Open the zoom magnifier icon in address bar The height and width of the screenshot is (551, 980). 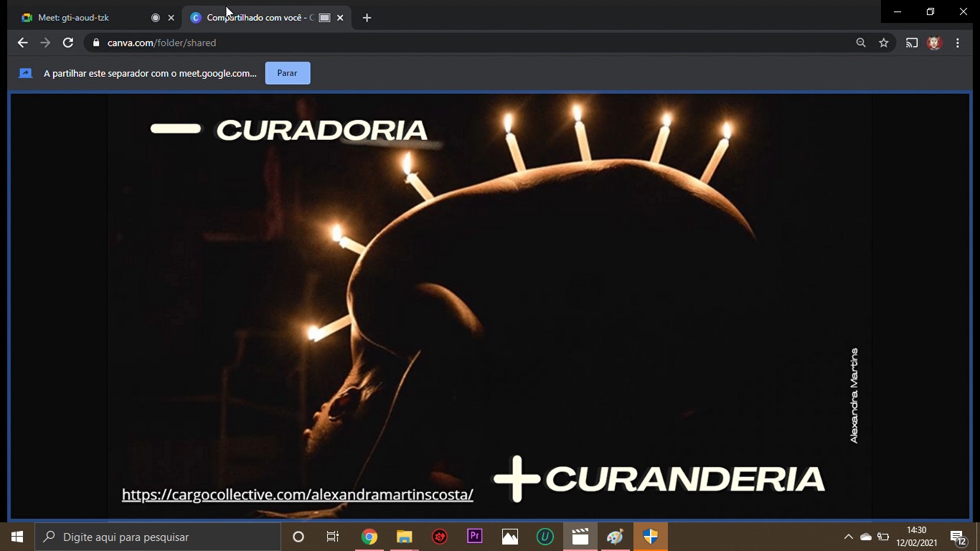[x=861, y=43]
